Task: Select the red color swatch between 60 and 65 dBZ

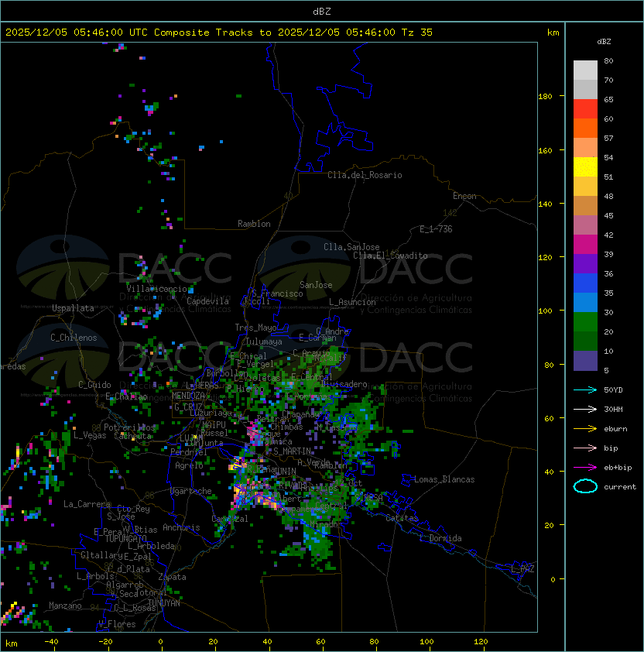Action: coord(585,109)
